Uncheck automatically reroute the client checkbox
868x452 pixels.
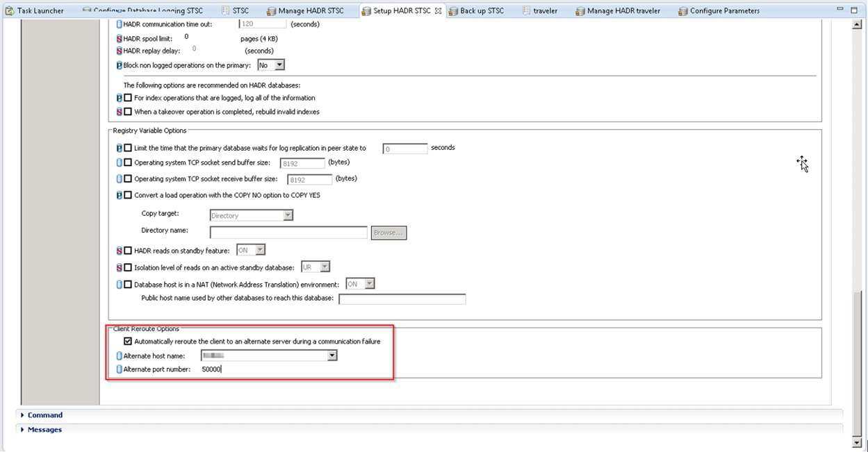tap(128, 342)
